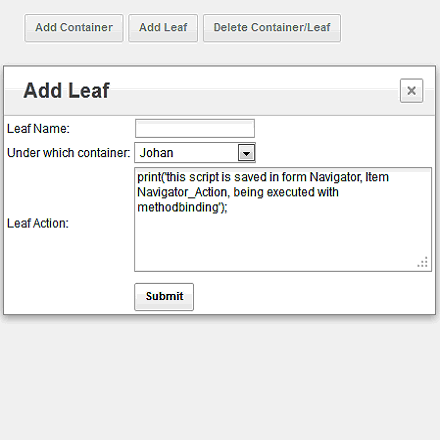
Task: Click the word Item in the script
Action: (x=377, y=177)
